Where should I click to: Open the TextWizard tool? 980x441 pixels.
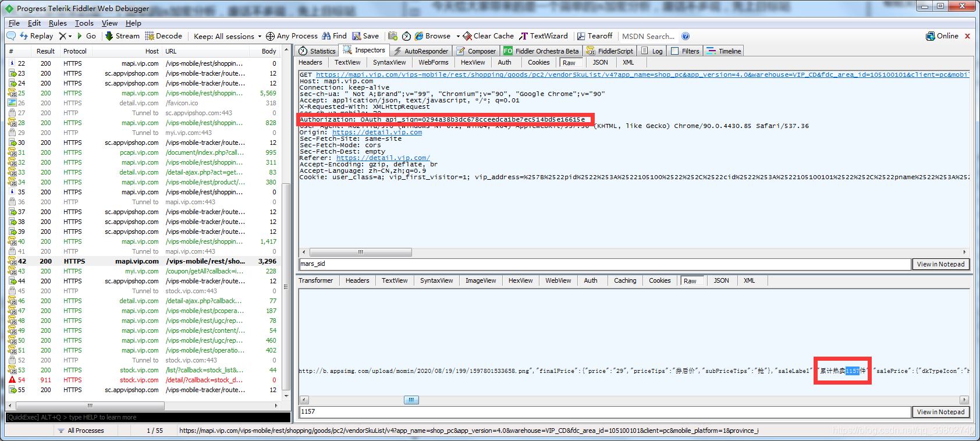pyautogui.click(x=543, y=36)
